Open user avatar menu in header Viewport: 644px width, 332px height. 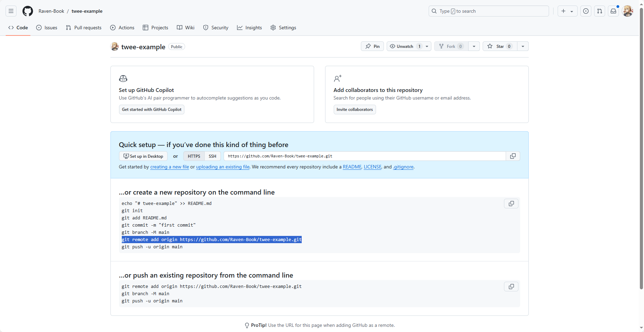(627, 11)
